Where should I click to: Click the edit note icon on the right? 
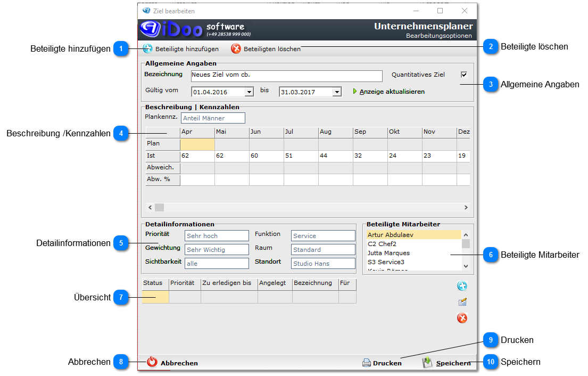[x=462, y=302]
